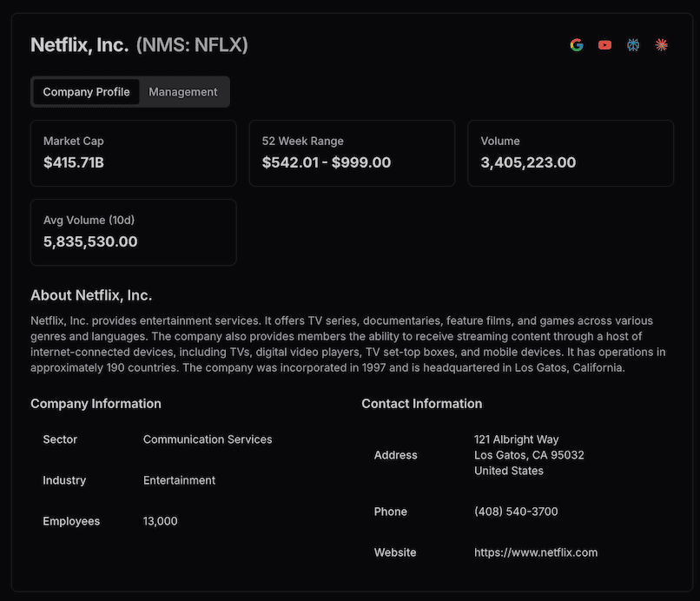Image resolution: width=700 pixels, height=601 pixels.
Task: Click the Entertainment industry value
Action: click(179, 480)
